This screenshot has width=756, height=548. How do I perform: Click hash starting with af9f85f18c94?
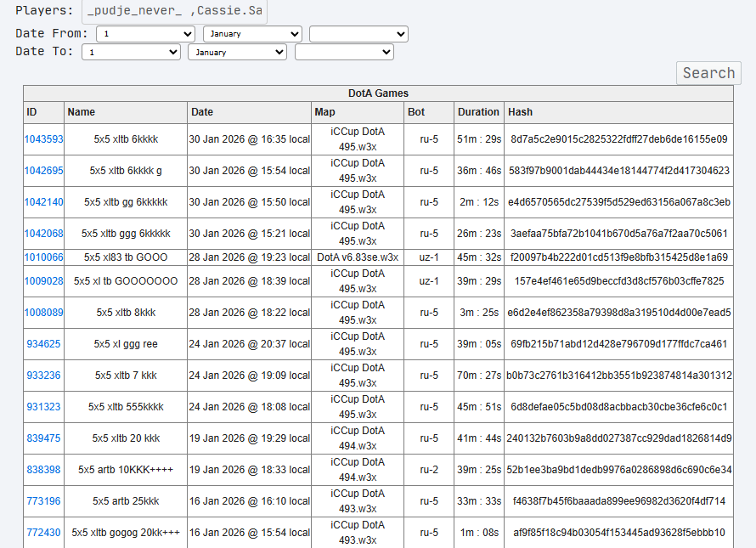point(619,533)
